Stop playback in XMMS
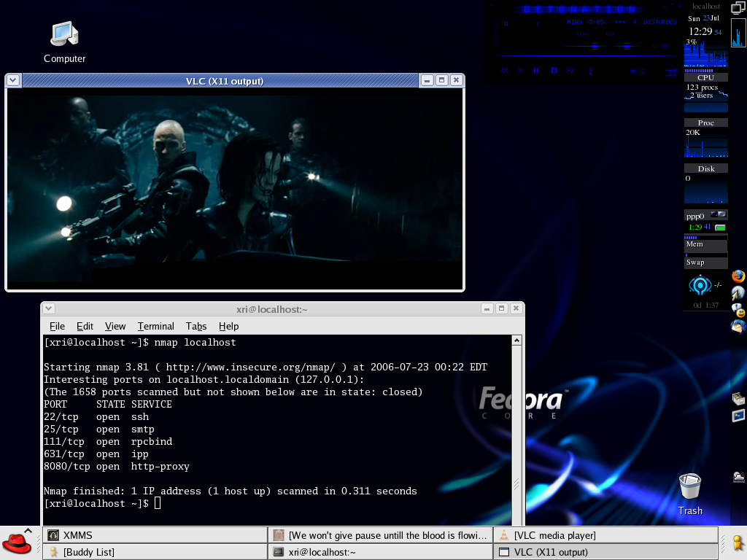This screenshot has width=747, height=560. point(554,71)
